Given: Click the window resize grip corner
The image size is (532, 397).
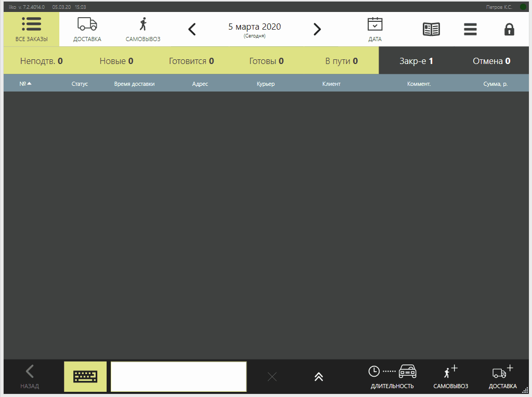Looking at the screenshot, I should pos(525,391).
